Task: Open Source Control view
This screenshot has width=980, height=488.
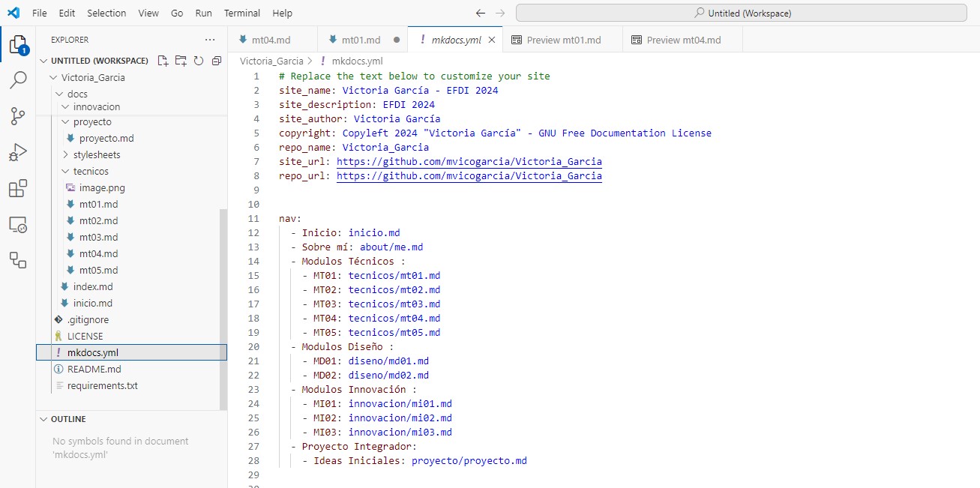Action: pyautogui.click(x=18, y=116)
